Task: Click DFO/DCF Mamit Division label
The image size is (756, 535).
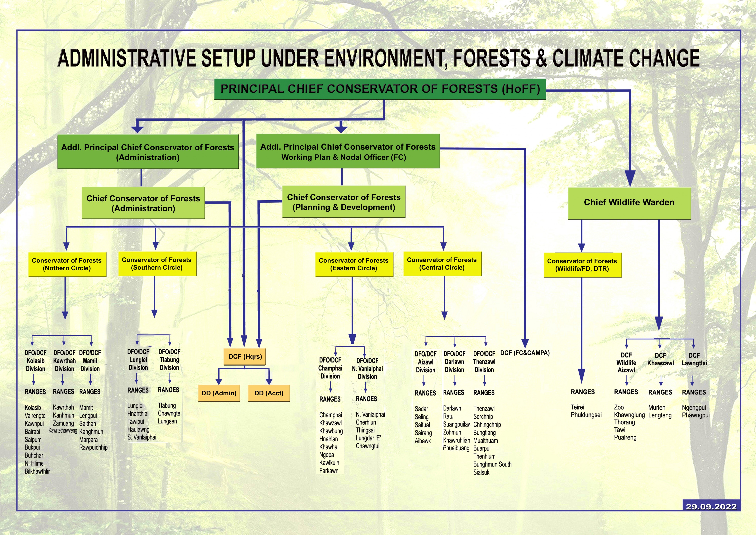Action: click(90, 361)
